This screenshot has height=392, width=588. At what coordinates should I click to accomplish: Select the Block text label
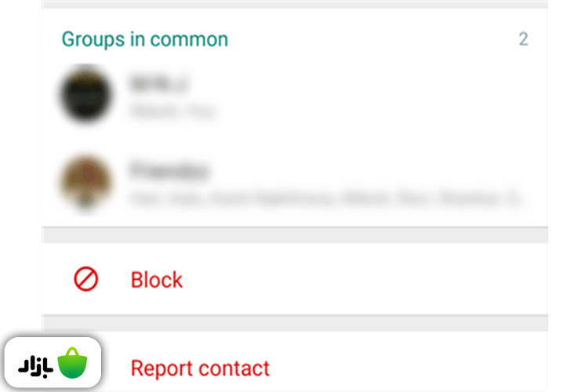click(x=156, y=280)
